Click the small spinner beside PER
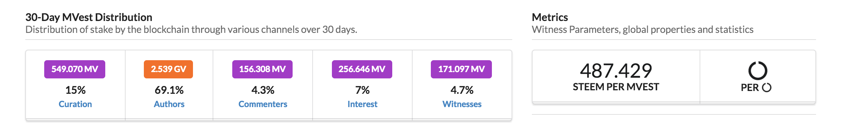Image resolution: width=868 pixels, height=133 pixels. (767, 87)
